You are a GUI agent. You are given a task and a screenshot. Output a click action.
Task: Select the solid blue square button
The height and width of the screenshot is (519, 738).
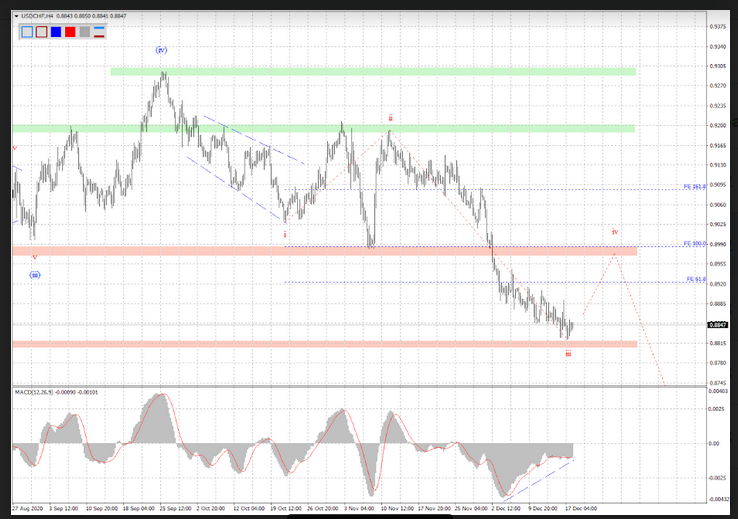(x=56, y=31)
